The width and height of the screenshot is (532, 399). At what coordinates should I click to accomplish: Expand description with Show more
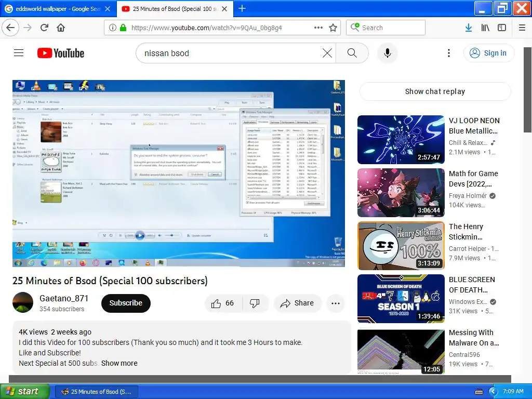tap(119, 363)
